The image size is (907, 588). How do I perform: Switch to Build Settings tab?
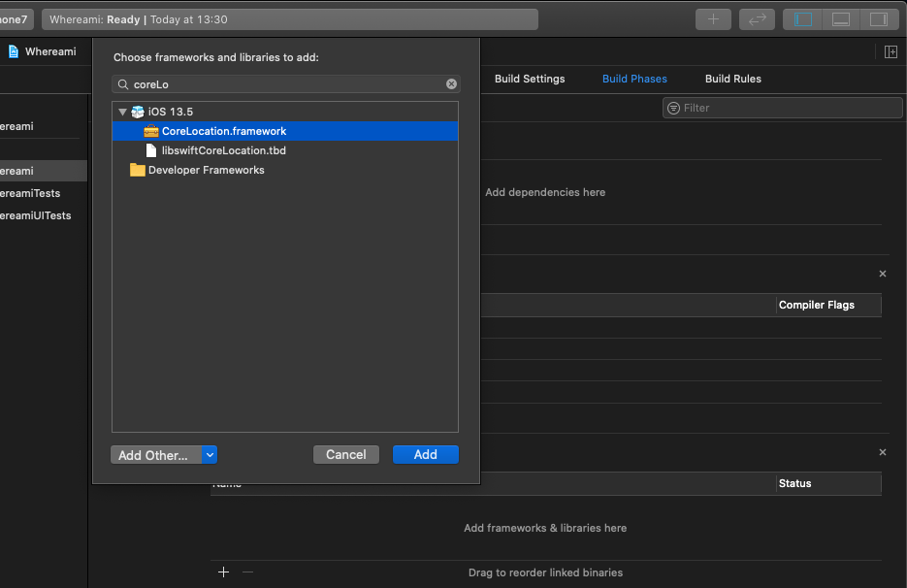coord(530,79)
